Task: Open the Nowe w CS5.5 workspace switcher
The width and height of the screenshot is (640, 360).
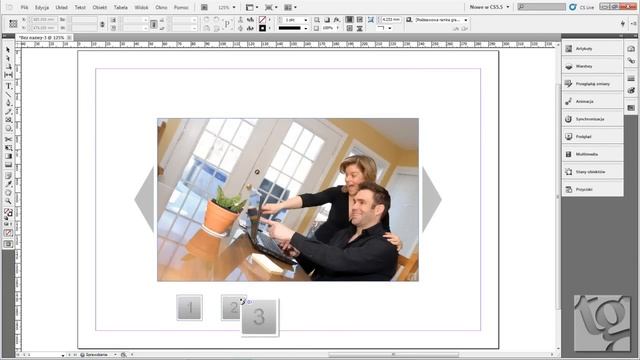Action: click(x=489, y=7)
